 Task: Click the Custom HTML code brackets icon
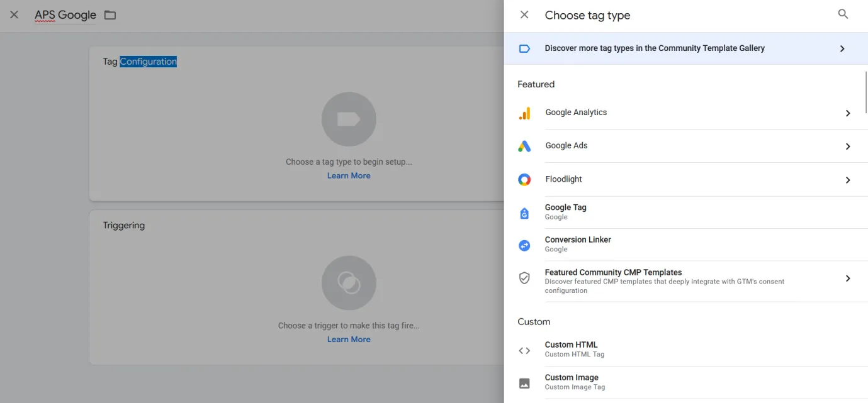click(524, 351)
